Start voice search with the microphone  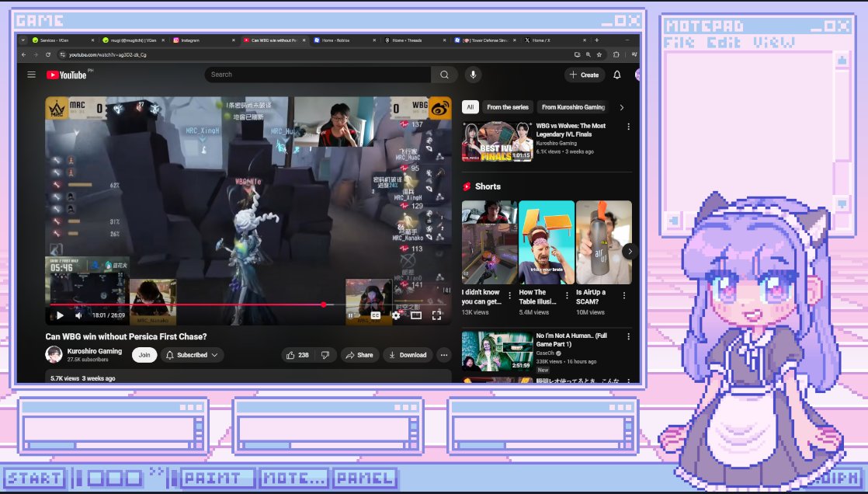click(x=473, y=75)
